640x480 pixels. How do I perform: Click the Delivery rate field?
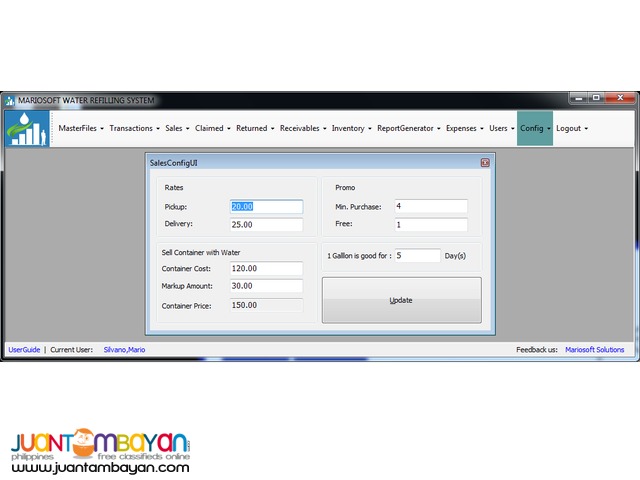[x=267, y=224]
